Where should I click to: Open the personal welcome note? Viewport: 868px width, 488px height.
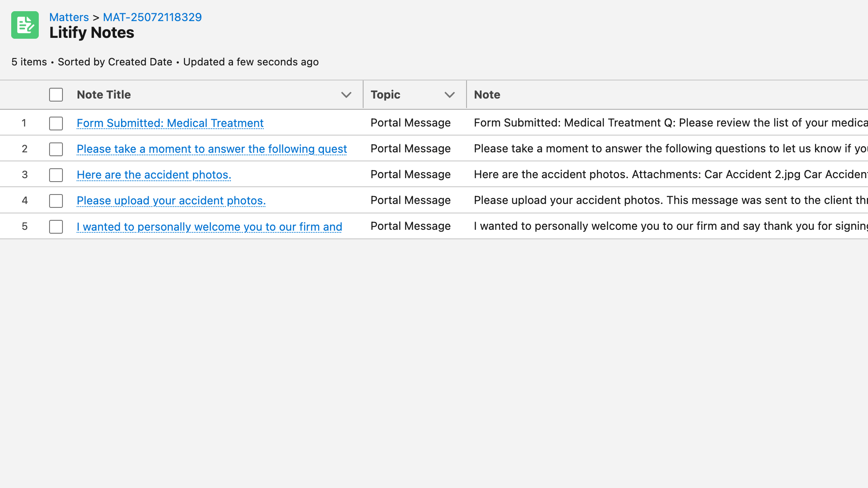click(209, 226)
